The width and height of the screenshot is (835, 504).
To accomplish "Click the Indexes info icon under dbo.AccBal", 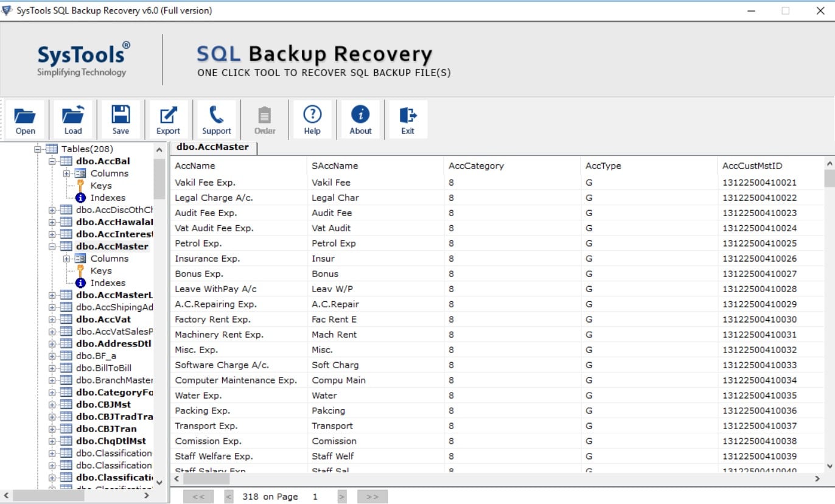I will [x=80, y=198].
